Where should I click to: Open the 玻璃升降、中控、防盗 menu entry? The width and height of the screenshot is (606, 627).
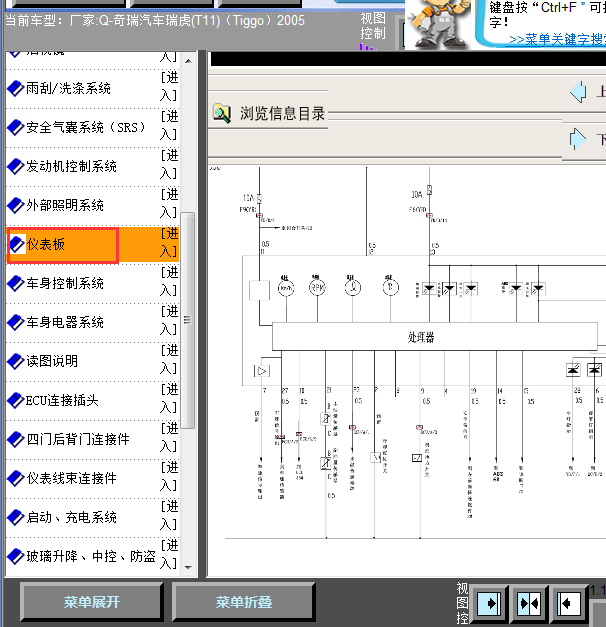91,556
